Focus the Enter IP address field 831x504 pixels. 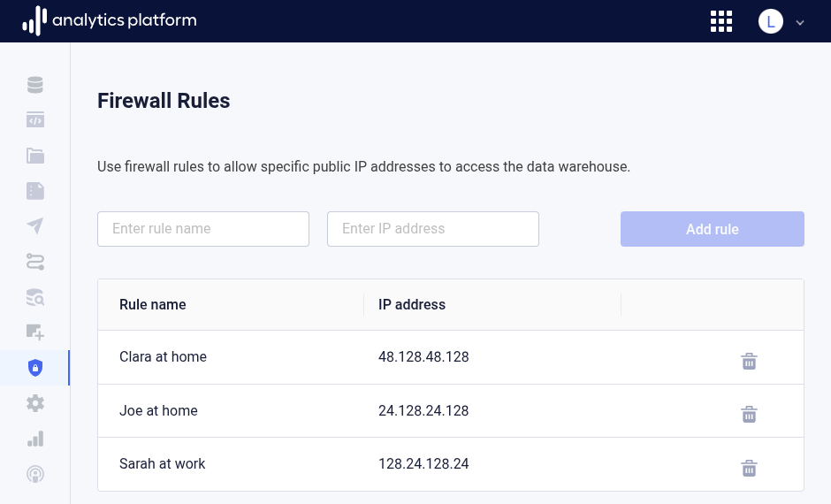(x=433, y=229)
